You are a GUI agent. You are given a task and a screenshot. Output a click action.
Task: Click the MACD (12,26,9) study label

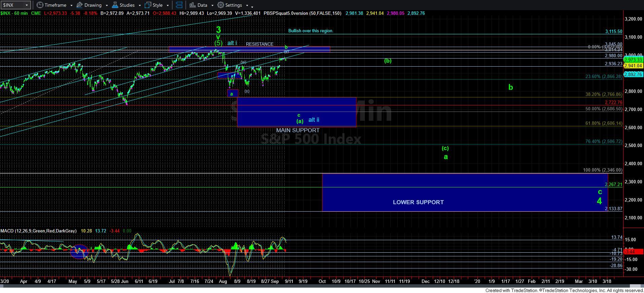(38, 231)
